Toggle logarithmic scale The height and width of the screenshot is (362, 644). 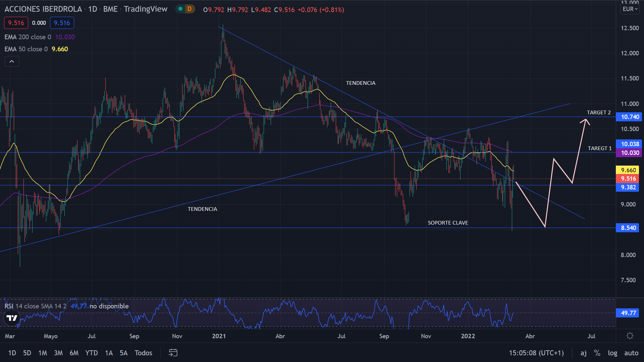pyautogui.click(x=612, y=353)
